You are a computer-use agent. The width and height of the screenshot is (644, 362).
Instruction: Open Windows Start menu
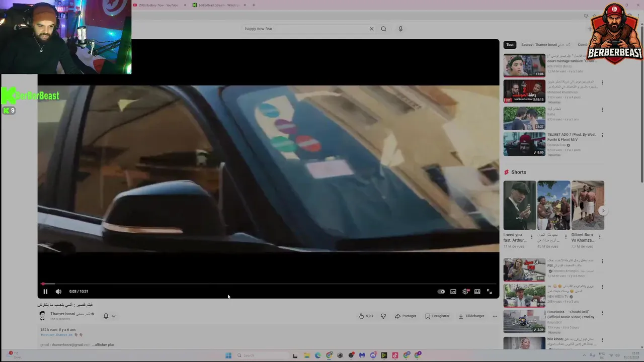click(x=228, y=355)
